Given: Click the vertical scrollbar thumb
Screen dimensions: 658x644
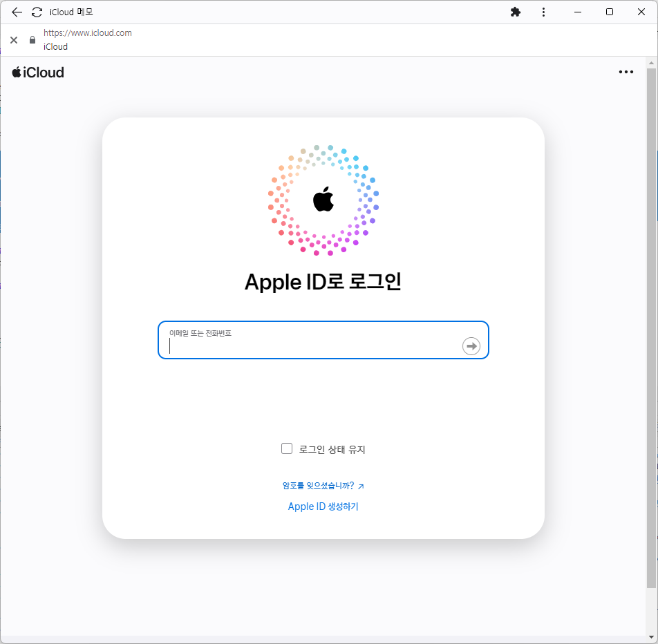Looking at the screenshot, I should pyautogui.click(x=651, y=328).
